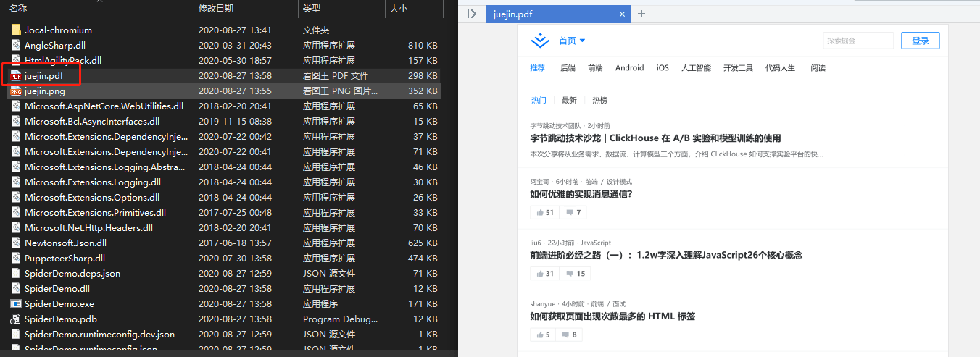This screenshot has width=980, height=357.
Task: Sort files by 修改日期 column header
Action: [x=217, y=8]
